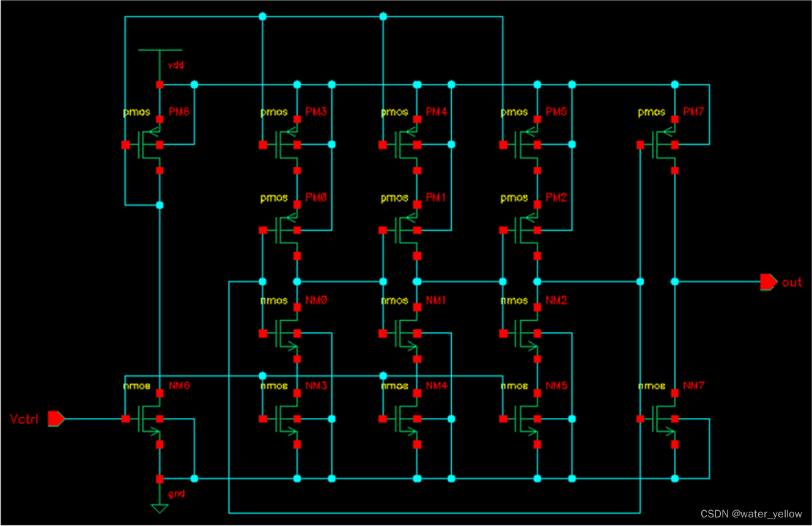Click the red NM5 instance label

(556, 386)
